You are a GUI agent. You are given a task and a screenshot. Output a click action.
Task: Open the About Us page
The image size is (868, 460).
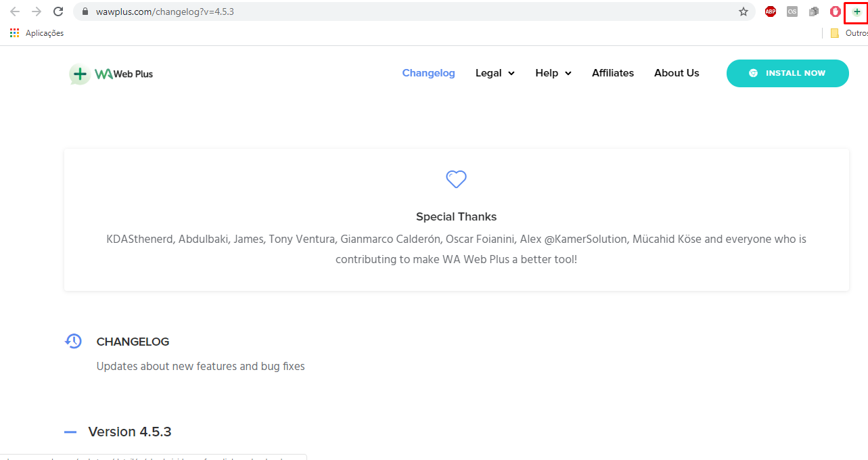click(677, 73)
